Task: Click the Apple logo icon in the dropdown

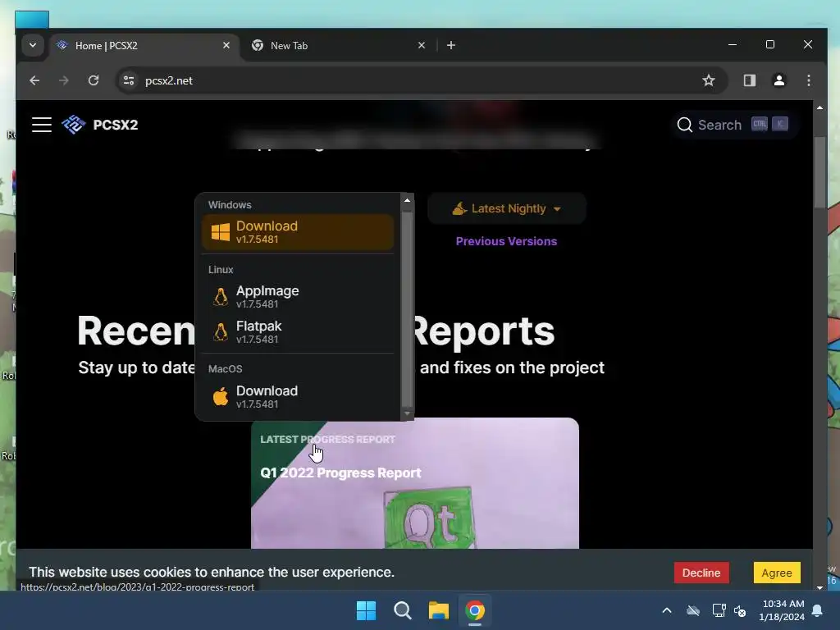Action: point(220,397)
